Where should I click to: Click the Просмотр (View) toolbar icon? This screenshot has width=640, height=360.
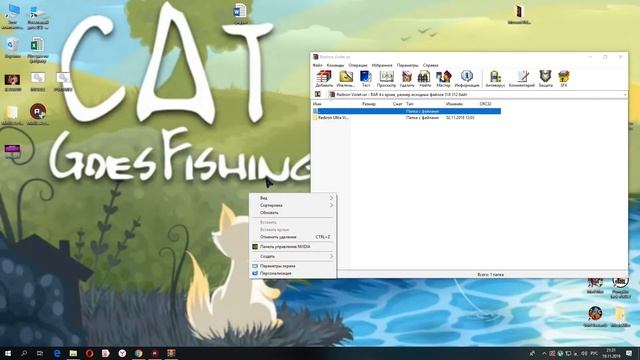[386, 78]
